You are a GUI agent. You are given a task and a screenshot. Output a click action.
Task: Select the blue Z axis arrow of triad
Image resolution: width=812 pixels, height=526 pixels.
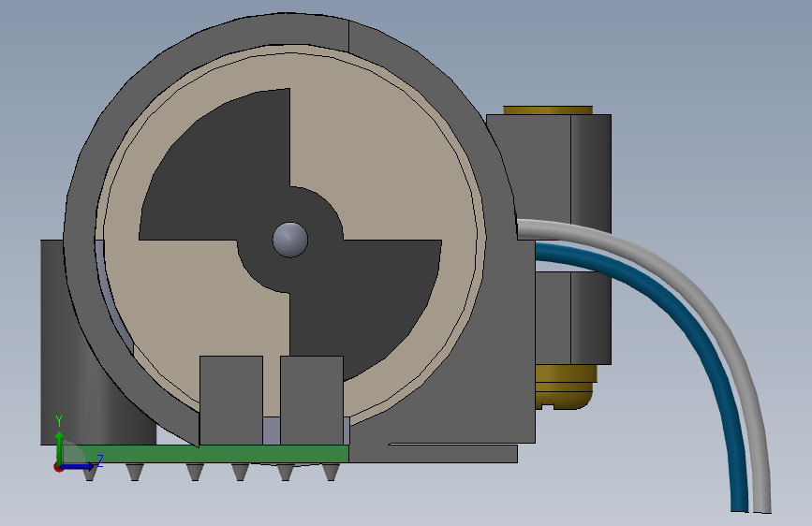pos(79,466)
